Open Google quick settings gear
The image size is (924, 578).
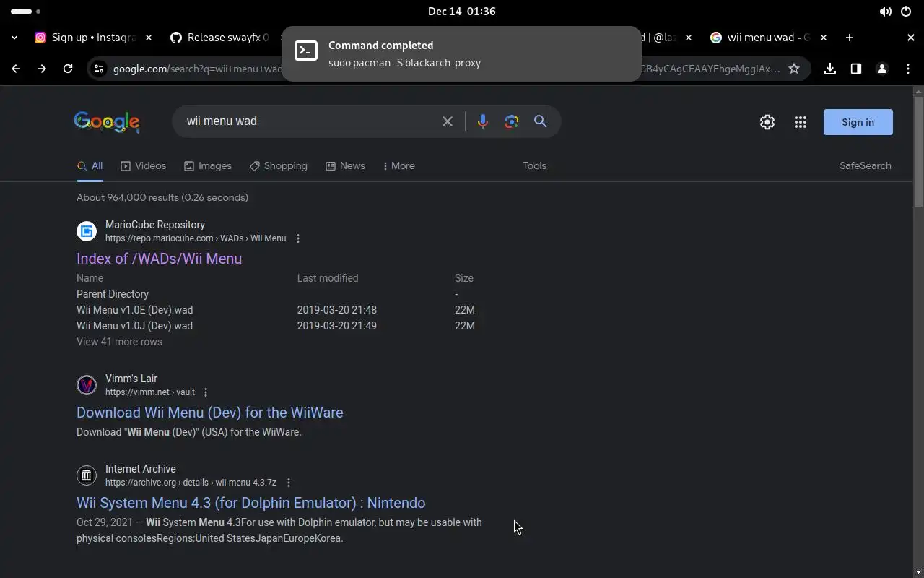tap(767, 122)
